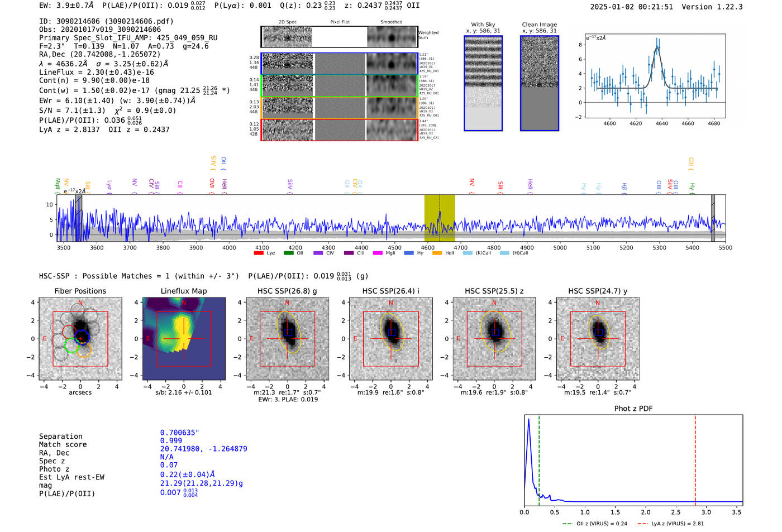Image resolution: width=782 pixels, height=532 pixels.
Task: Click the RA,Dec (20.742008,-1.265072) text
Action: (99, 54)
